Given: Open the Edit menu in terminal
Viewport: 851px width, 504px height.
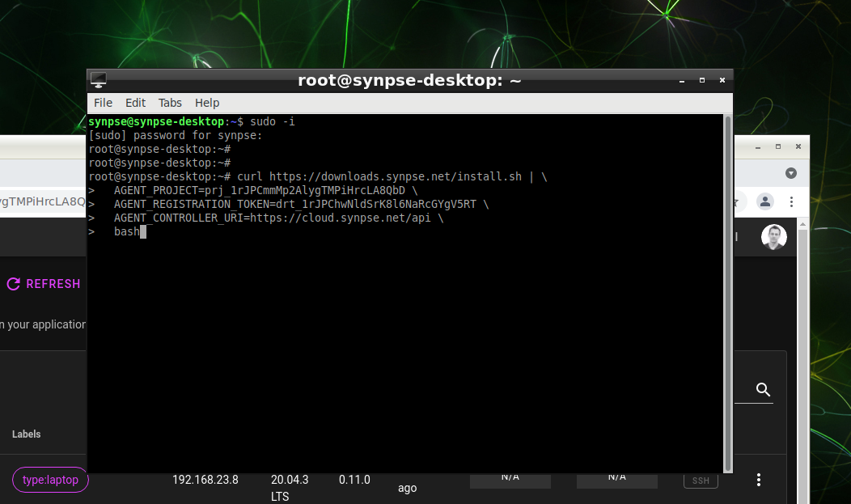Looking at the screenshot, I should pyautogui.click(x=135, y=103).
